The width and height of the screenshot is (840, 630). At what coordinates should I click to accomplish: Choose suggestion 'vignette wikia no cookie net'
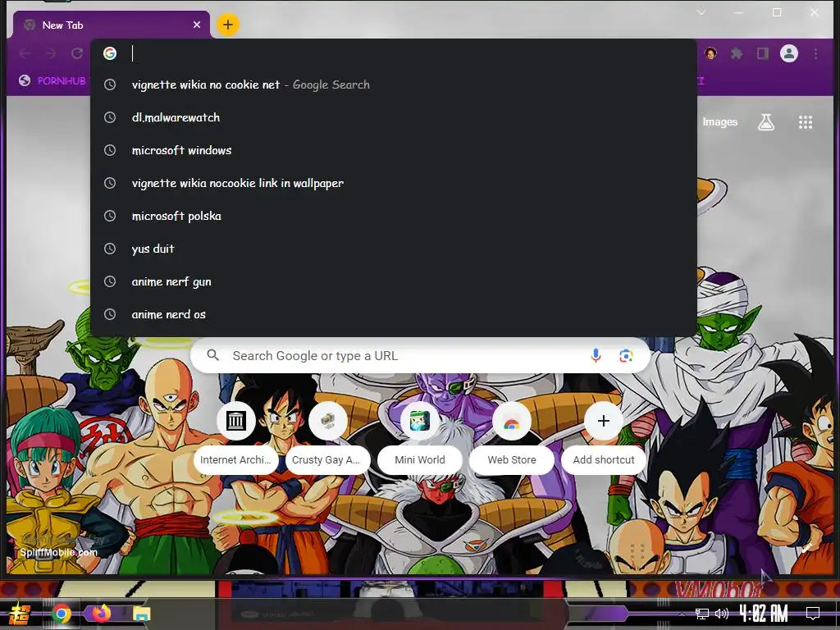click(394, 84)
